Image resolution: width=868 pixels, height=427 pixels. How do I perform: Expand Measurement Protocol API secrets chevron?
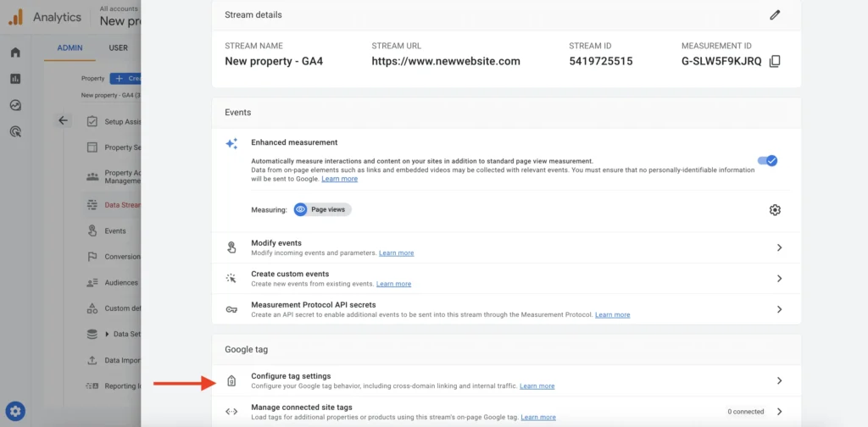tap(779, 309)
